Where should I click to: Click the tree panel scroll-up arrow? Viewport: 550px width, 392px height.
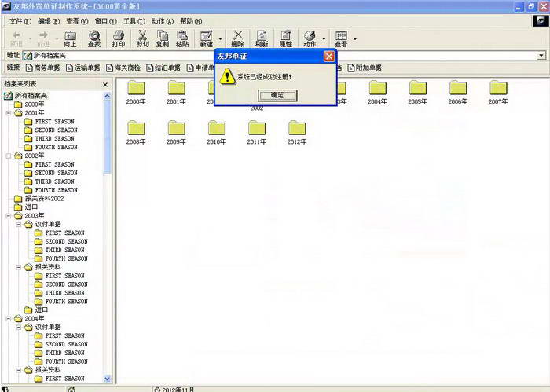point(108,96)
